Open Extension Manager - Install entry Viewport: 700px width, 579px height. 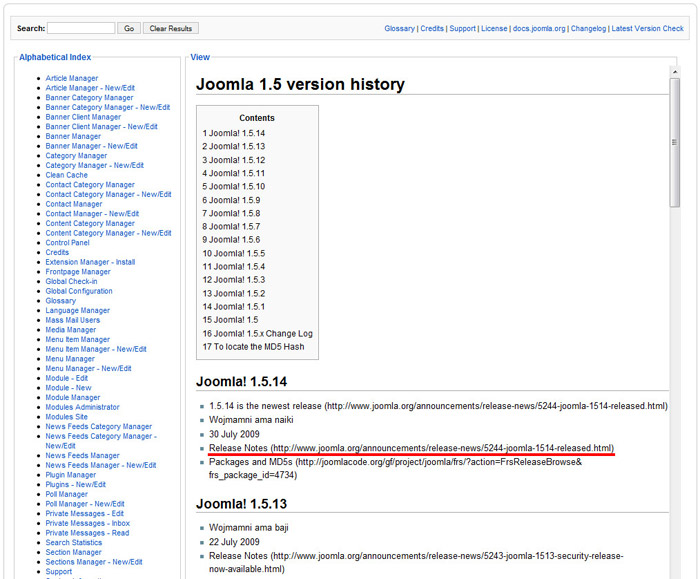click(x=90, y=262)
